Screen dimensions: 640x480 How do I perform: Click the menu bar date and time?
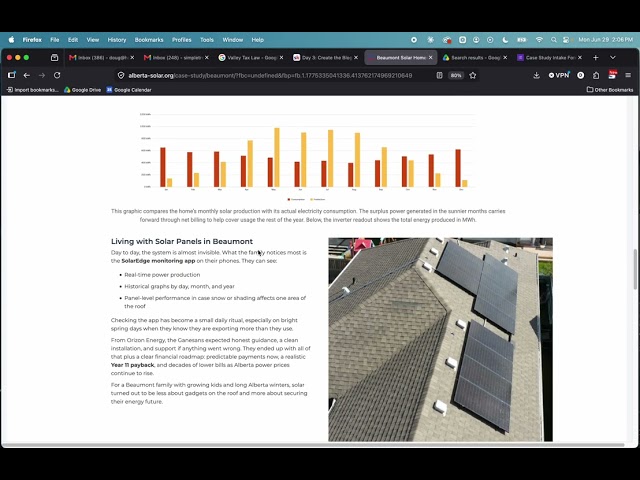(x=605, y=40)
